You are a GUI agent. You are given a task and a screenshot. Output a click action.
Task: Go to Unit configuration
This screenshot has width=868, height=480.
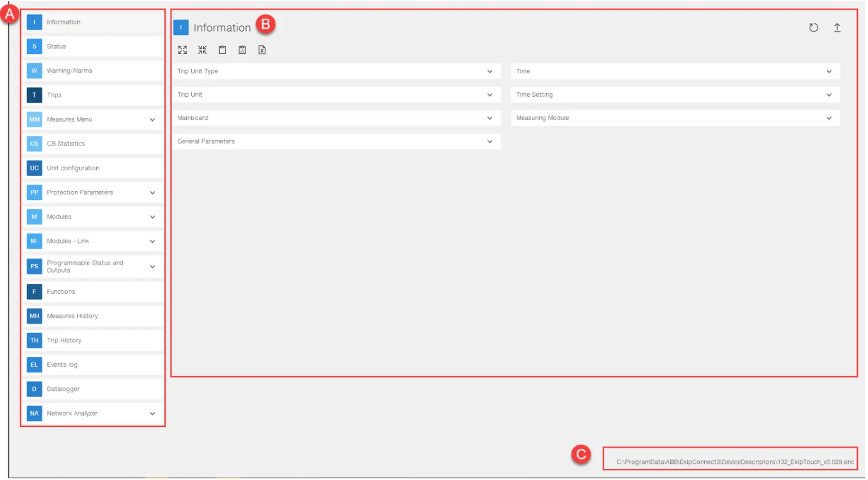[73, 168]
